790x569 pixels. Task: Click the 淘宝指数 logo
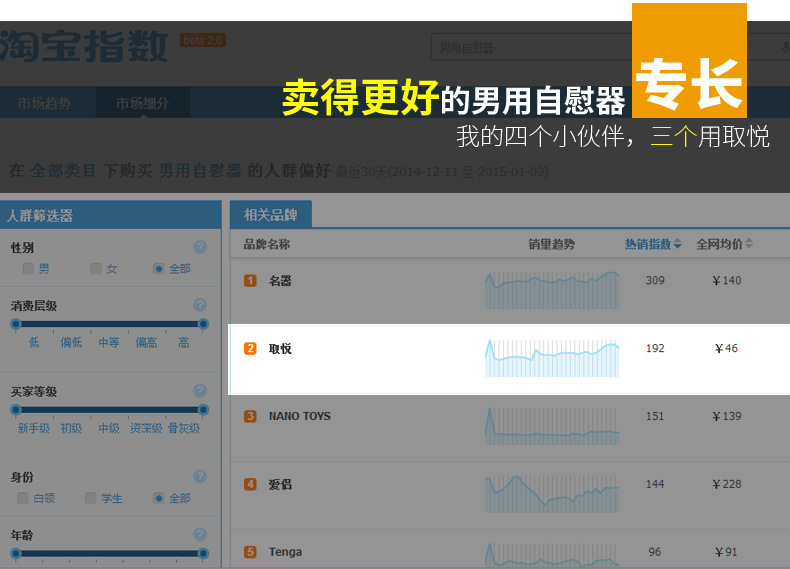click(83, 46)
